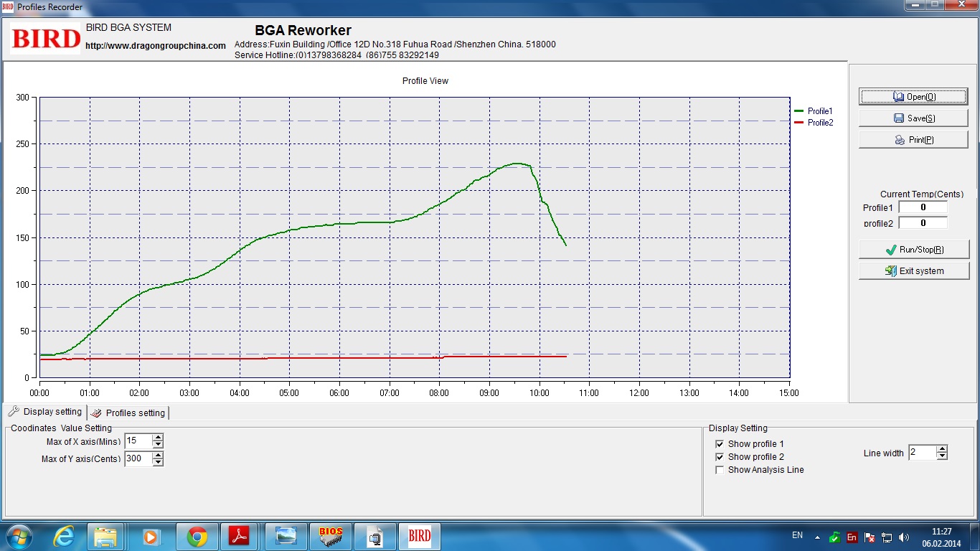Open Windows Explorer folder icon in the taskbar

pyautogui.click(x=105, y=536)
